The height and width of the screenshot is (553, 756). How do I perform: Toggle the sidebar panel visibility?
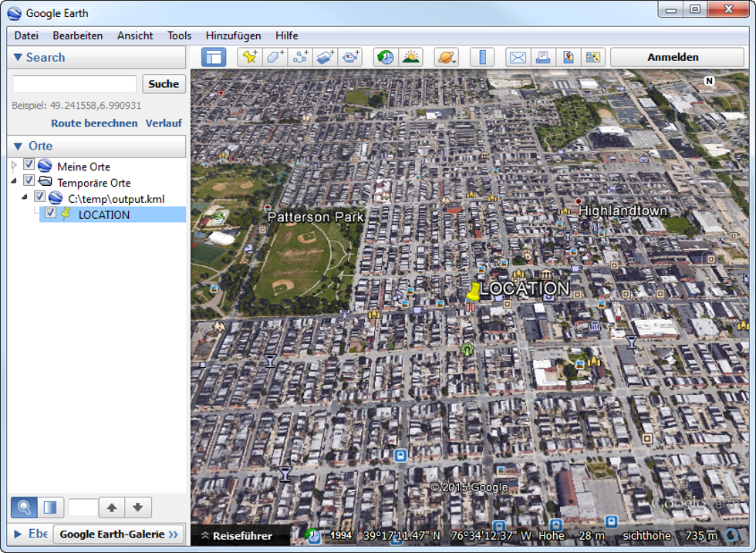[214, 56]
